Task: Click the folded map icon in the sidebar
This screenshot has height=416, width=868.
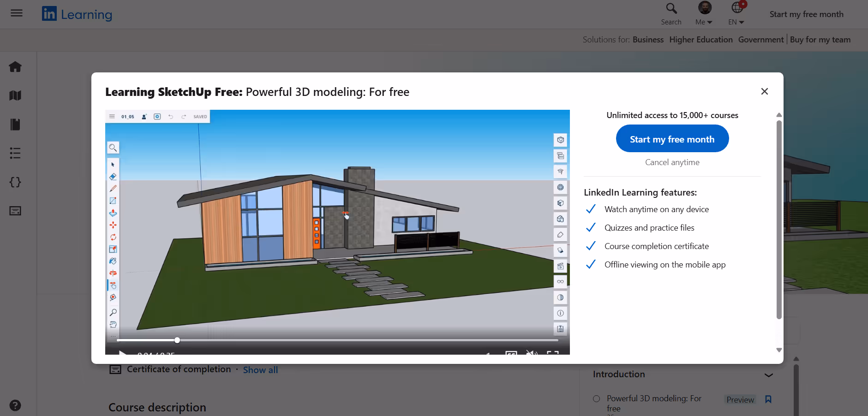Action: [x=15, y=95]
